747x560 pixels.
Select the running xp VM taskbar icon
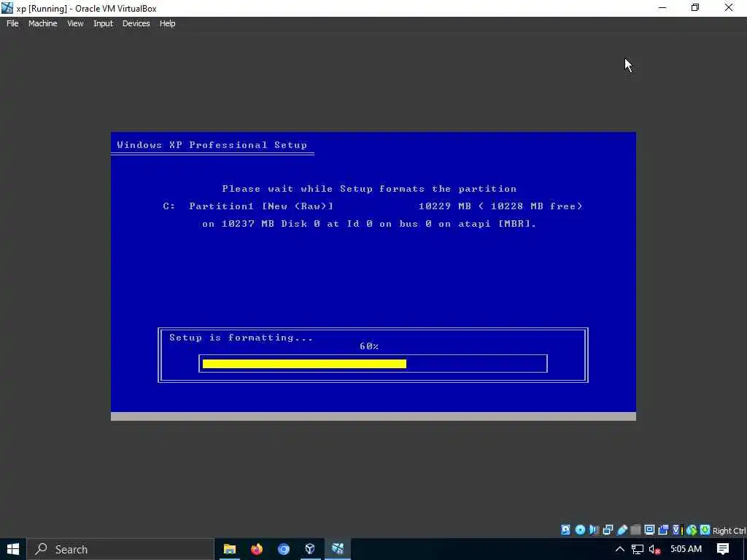(x=338, y=549)
